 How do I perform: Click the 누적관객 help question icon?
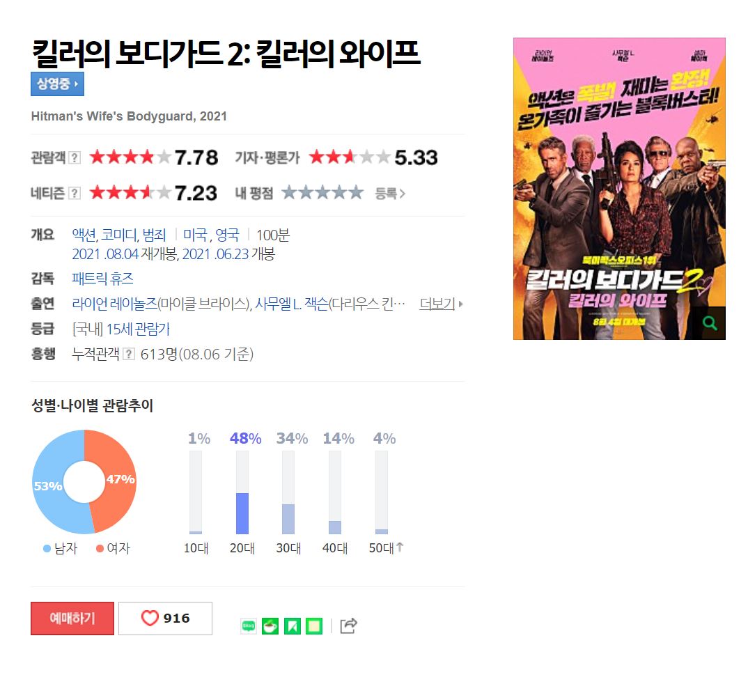tap(129, 354)
